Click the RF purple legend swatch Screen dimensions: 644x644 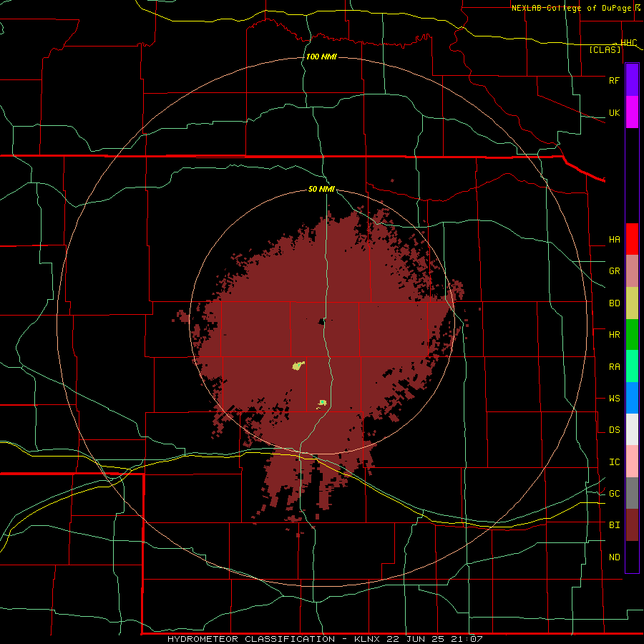(632, 80)
